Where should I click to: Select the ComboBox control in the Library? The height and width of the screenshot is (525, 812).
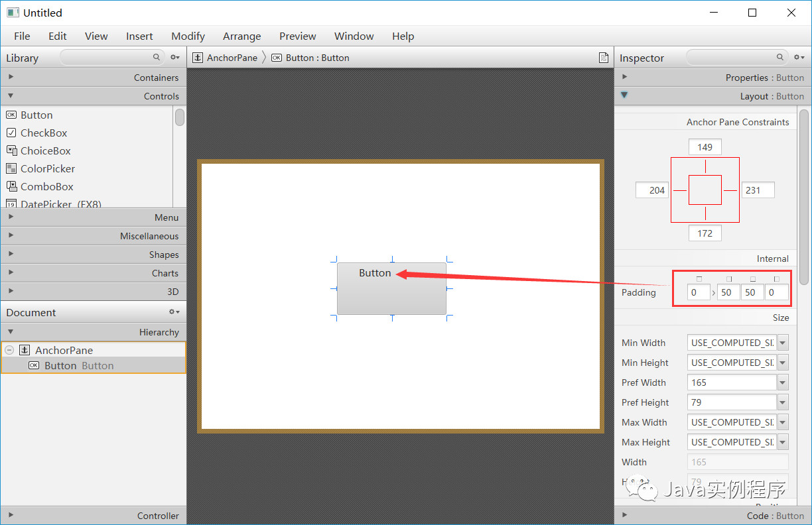pyautogui.click(x=46, y=186)
